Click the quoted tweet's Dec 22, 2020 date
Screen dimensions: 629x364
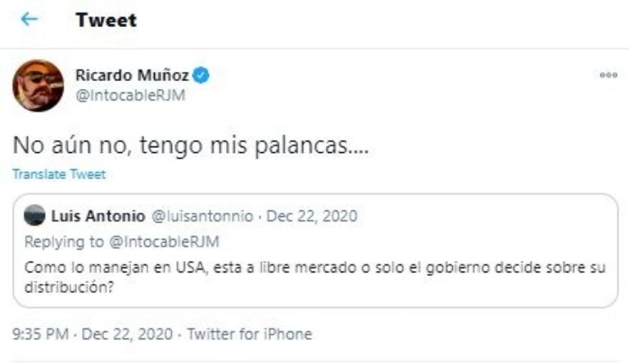point(310,217)
